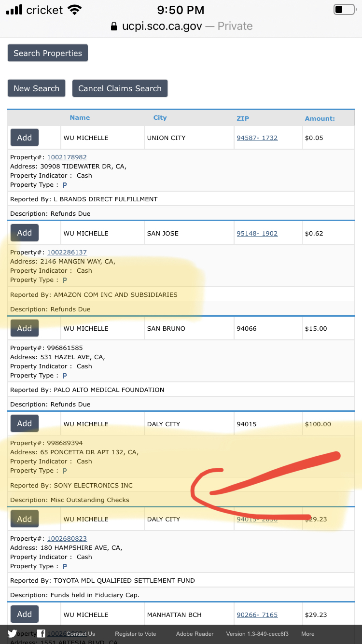This screenshot has height=644, width=362.
Task: Tap the 9:50 PM clock
Action: (x=181, y=10)
